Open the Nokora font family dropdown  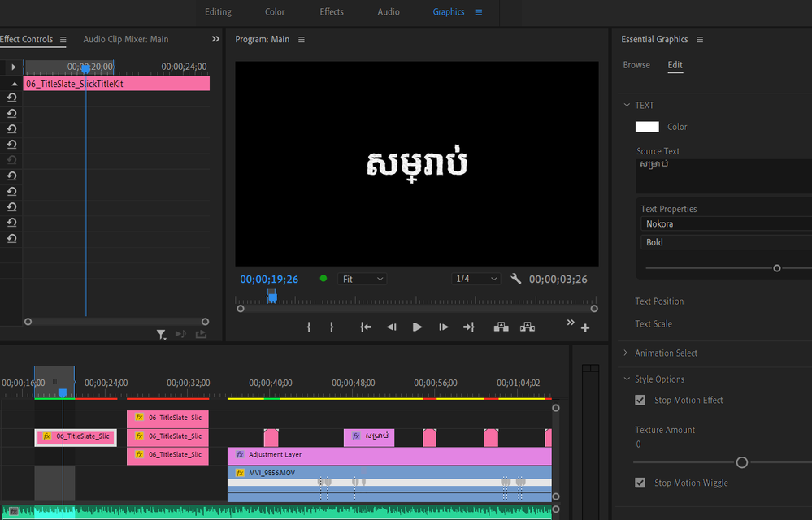[x=726, y=224]
